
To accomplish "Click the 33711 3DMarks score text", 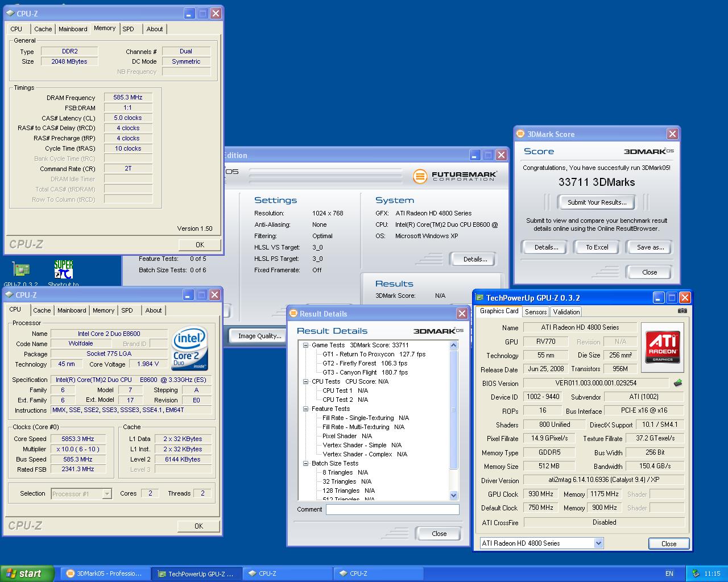I will [597, 182].
